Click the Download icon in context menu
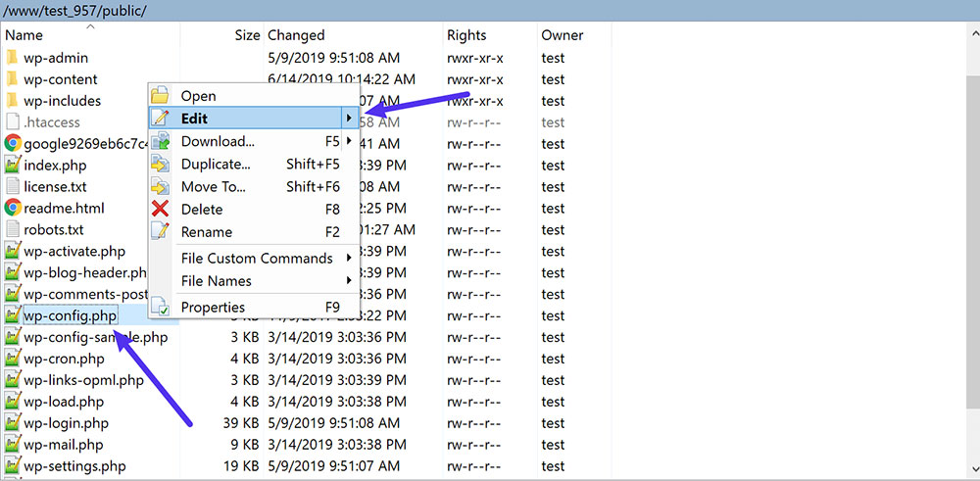This screenshot has width=980, height=481. pyautogui.click(x=161, y=141)
